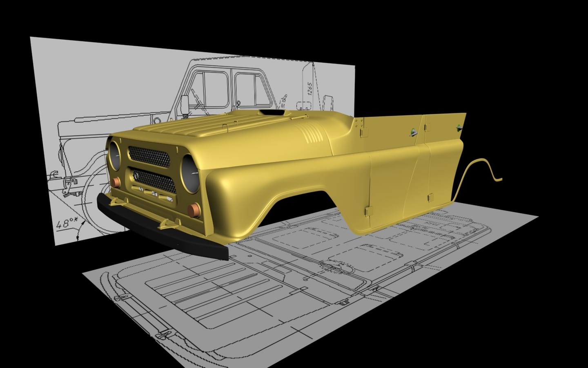588x368 pixels.
Task: Click the "48°" angle label on blueprint
Action: coord(66,224)
